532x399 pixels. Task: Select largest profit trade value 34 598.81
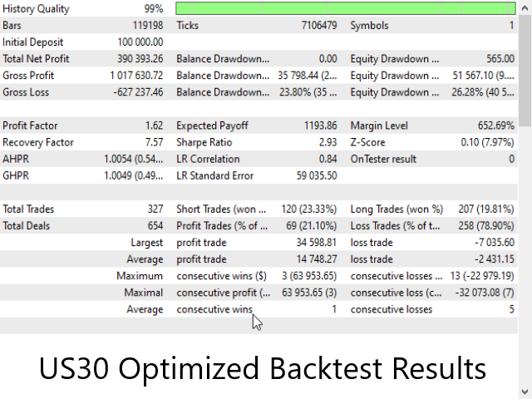[316, 243]
